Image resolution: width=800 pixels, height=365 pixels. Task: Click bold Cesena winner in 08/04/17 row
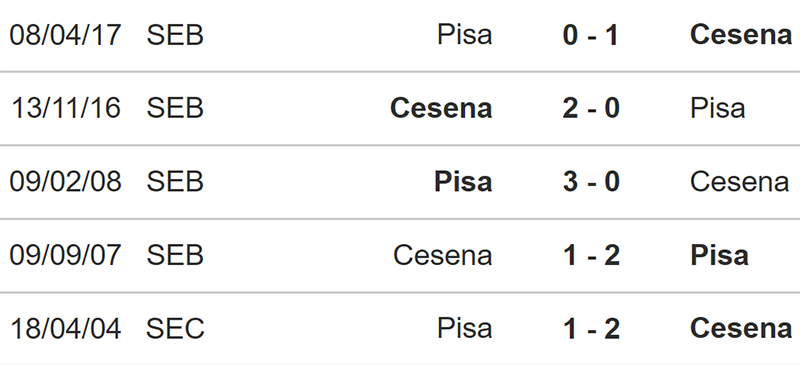[x=741, y=35]
